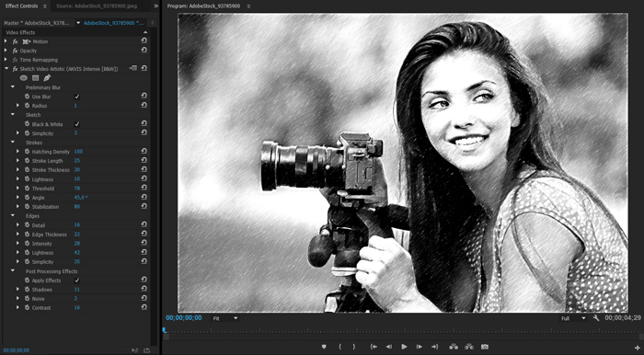Collapse Video Effects section arrow

point(145,32)
